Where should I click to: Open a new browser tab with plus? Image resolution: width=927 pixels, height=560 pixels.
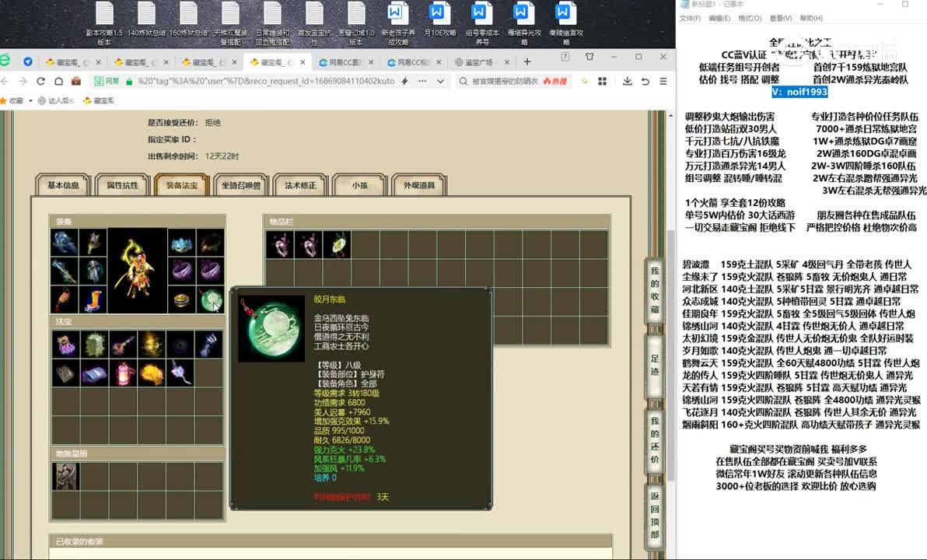point(527,61)
